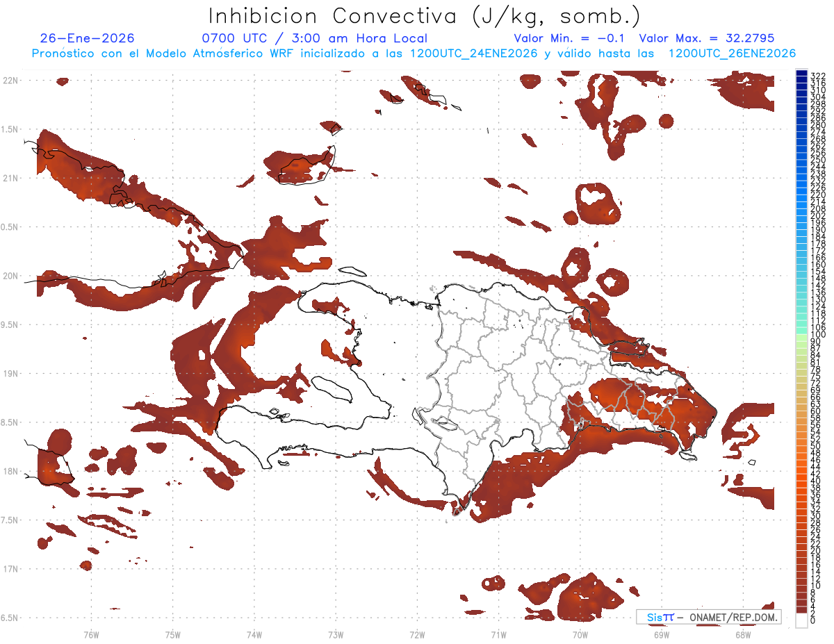Click the '322' color scale label
The height and width of the screenshot is (644, 834).
pos(817,75)
